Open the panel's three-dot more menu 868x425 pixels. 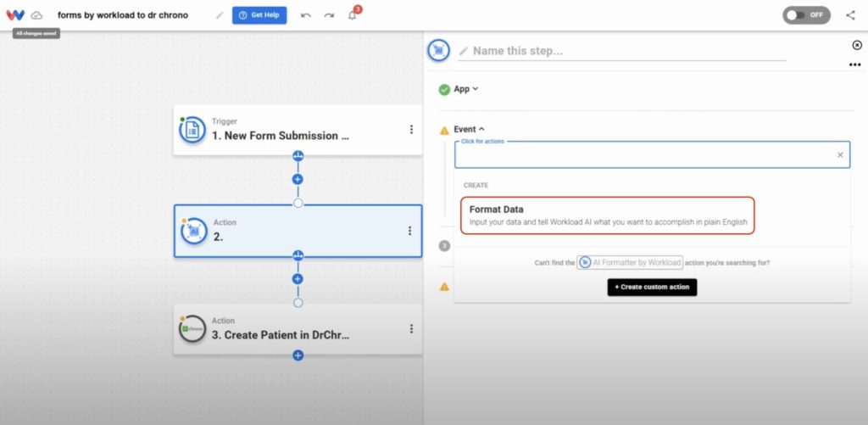click(854, 64)
